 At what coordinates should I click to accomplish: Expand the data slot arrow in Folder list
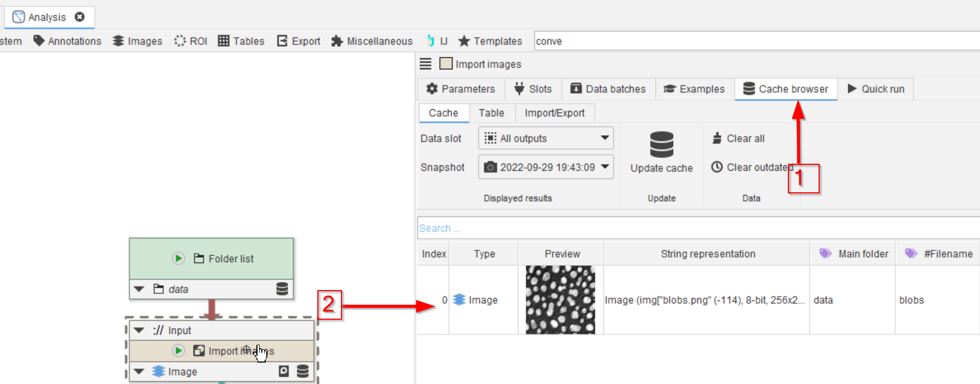point(139,289)
